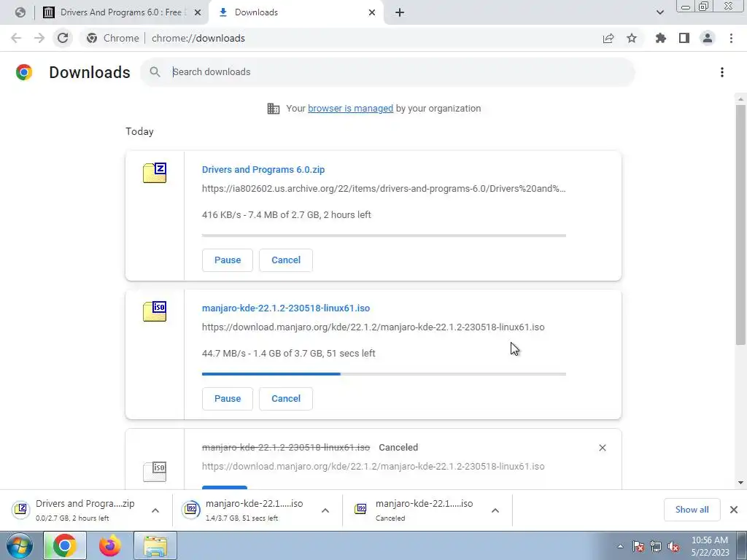Click the scrollbar down arrow
The width and height of the screenshot is (747, 560).
pyautogui.click(x=740, y=483)
